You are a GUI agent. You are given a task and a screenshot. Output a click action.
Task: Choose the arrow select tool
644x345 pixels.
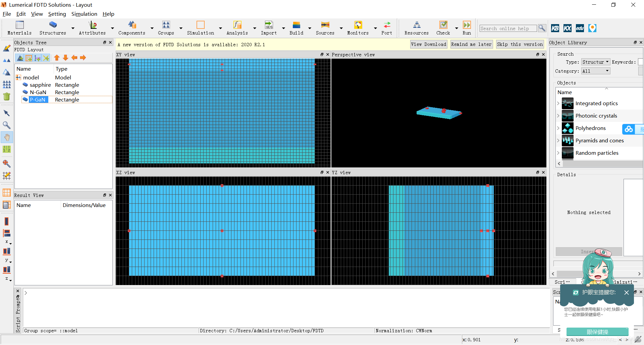tap(7, 113)
